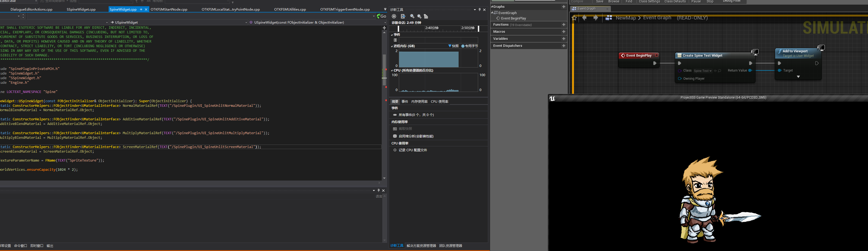Switch to the 内存使用率 tab in diagnostics

(419, 101)
